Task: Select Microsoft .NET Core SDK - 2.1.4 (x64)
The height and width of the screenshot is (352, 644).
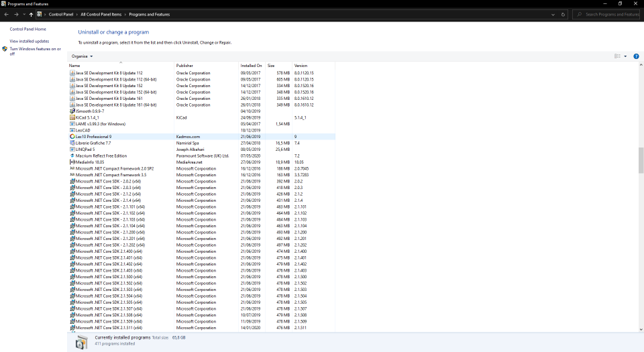Action: pos(202,200)
